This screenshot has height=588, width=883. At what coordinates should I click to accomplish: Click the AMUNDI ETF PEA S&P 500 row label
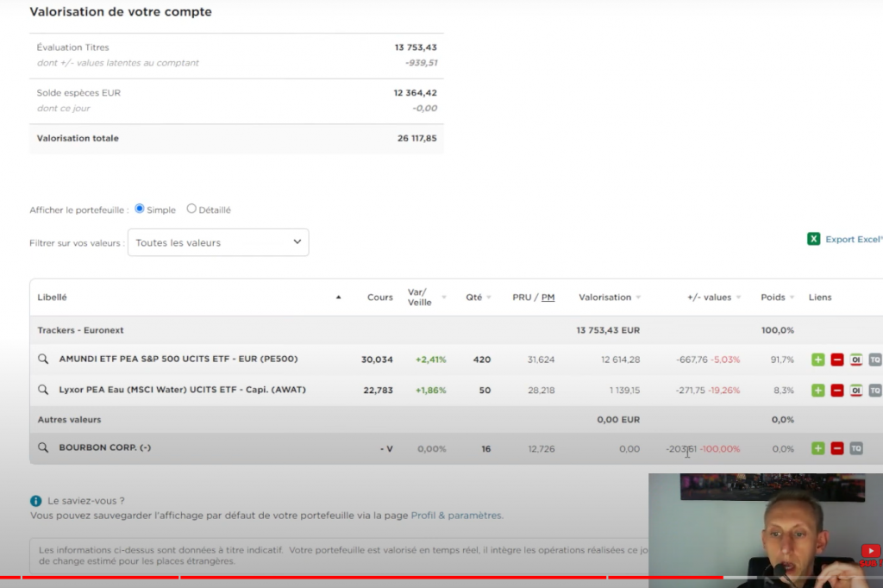[178, 359]
